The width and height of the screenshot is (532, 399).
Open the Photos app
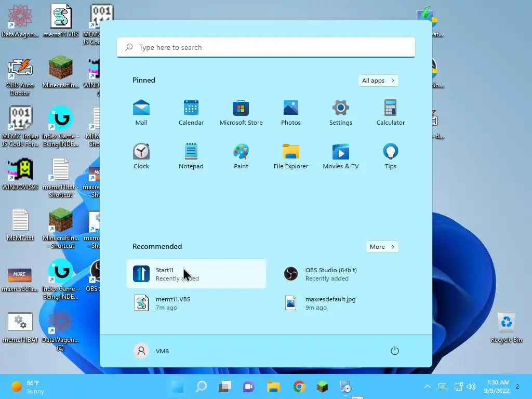[x=291, y=113]
